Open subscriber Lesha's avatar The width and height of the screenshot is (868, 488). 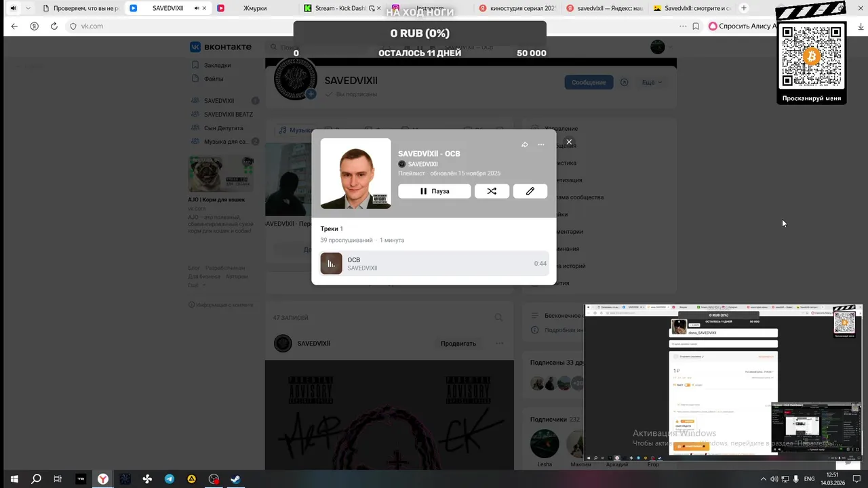pos(545,444)
